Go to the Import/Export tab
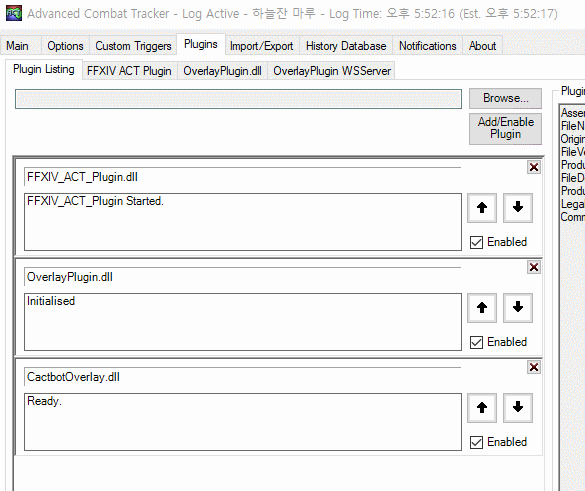Image resolution: width=585 pixels, height=491 pixels. pyautogui.click(x=262, y=46)
